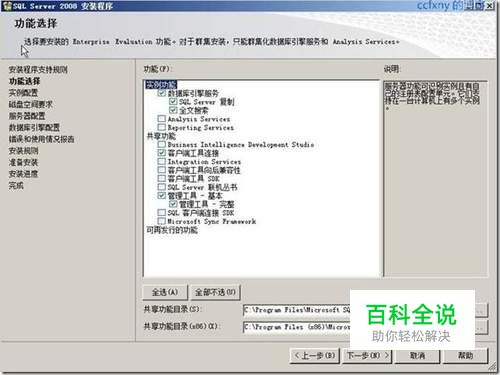Toggle the 管理工具 - 基本 checkbox

point(162,196)
